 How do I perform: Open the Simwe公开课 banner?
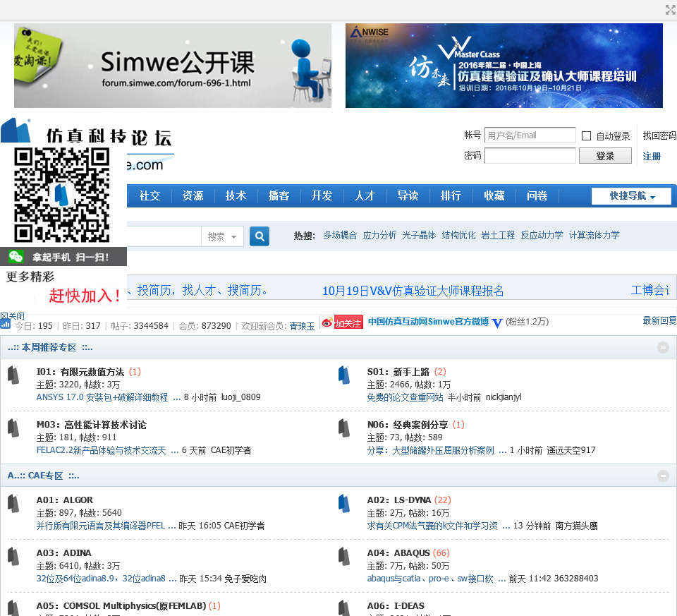[173, 66]
